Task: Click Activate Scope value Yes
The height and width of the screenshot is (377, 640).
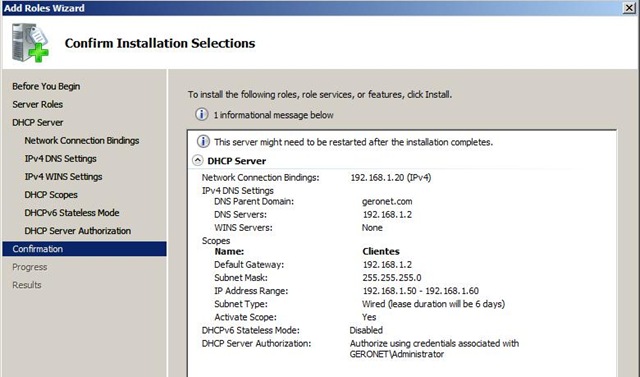Action: (x=369, y=317)
